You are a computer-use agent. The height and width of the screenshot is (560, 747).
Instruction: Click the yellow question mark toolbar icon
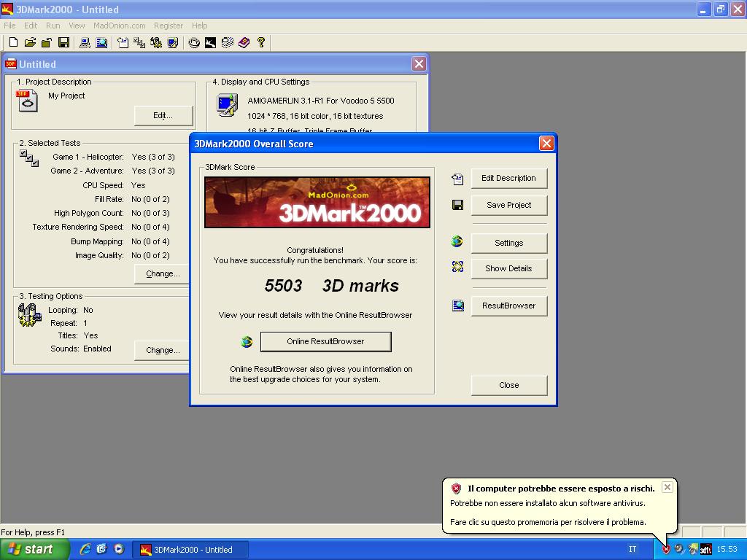point(260,43)
